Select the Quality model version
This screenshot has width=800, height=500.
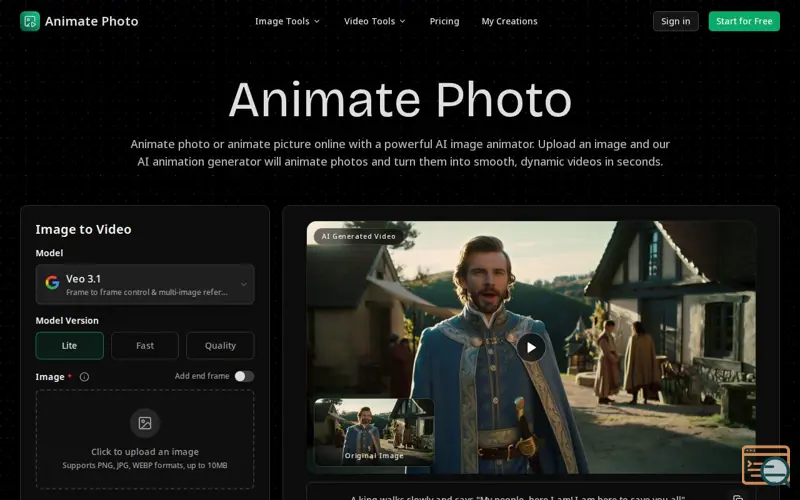click(220, 345)
